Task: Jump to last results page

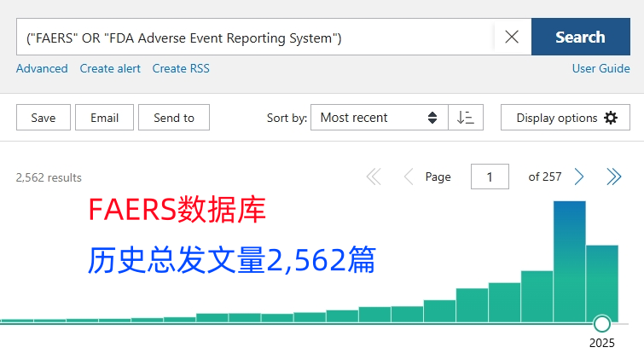Action: 614,177
